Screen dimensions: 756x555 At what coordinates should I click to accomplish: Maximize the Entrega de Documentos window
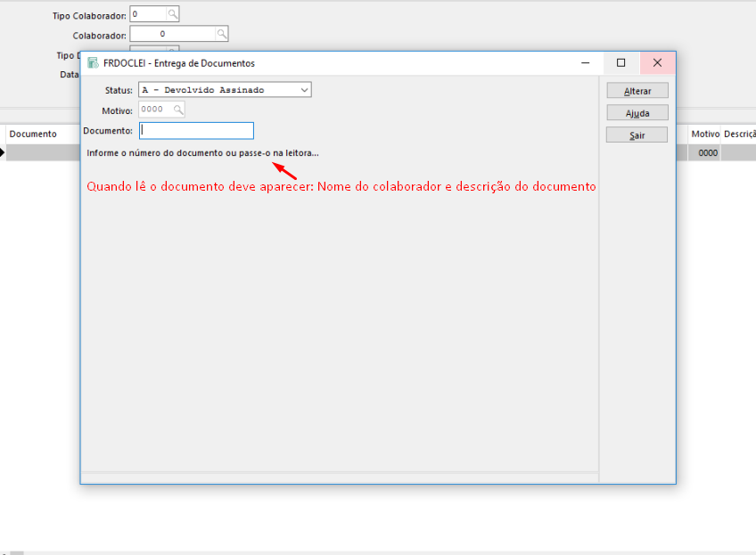tap(621, 63)
